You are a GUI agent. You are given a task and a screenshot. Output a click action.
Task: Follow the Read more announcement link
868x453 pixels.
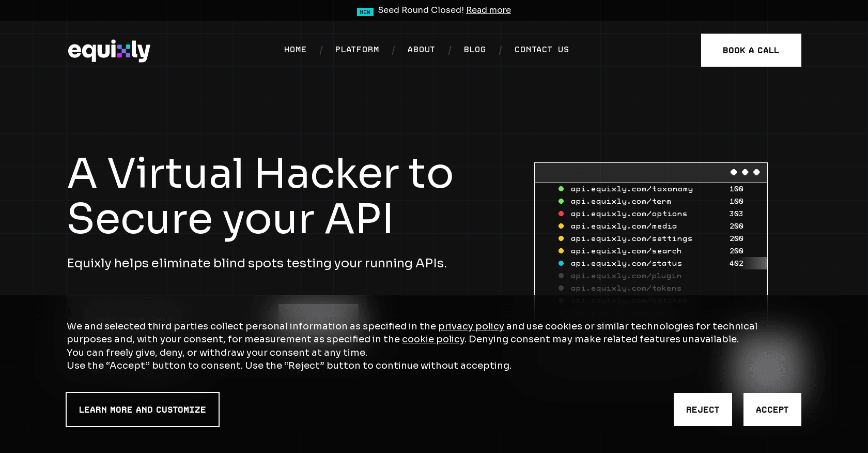[x=488, y=10]
